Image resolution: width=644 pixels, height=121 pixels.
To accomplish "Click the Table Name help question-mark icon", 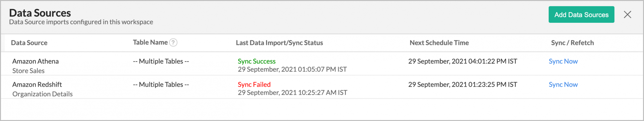I will click(173, 42).
